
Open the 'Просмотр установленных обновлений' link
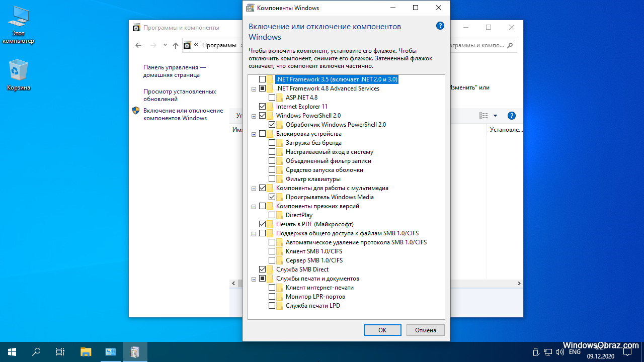(180, 95)
